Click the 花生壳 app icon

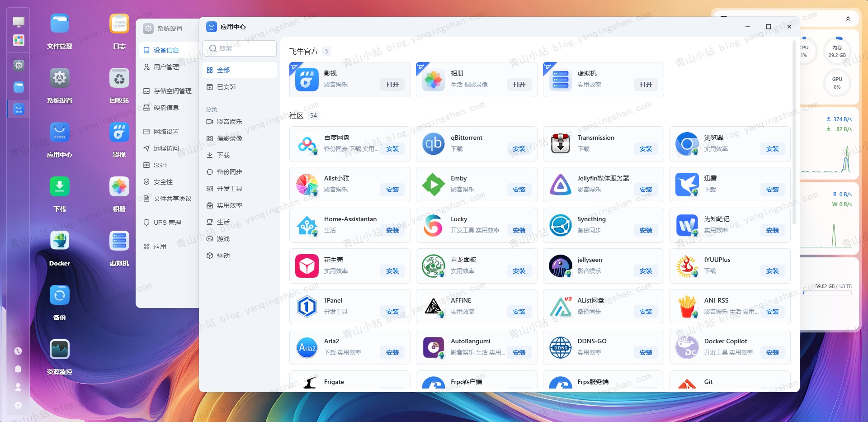[x=307, y=266]
